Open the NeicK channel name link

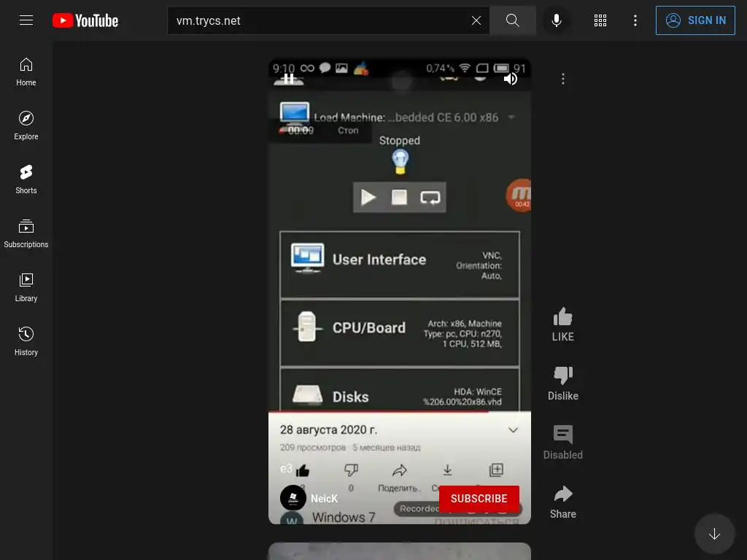tap(324, 499)
